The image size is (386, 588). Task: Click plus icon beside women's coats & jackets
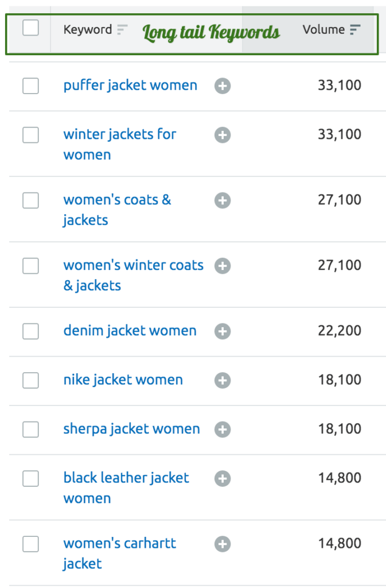pos(223,200)
